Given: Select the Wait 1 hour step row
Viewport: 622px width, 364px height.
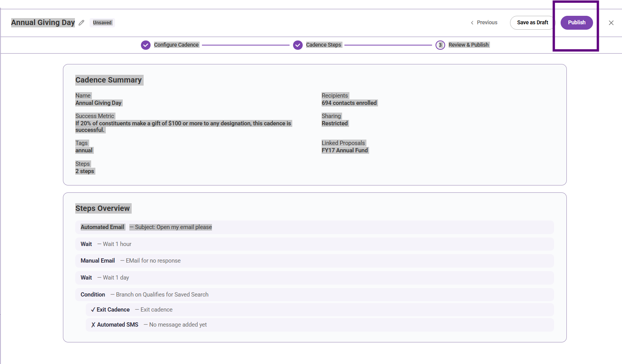Looking at the screenshot, I should click(315, 244).
